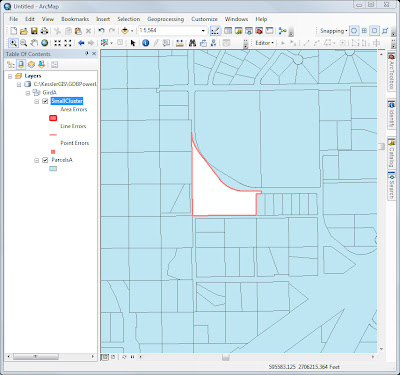
Task: Open the Search side tab
Action: tap(391, 186)
